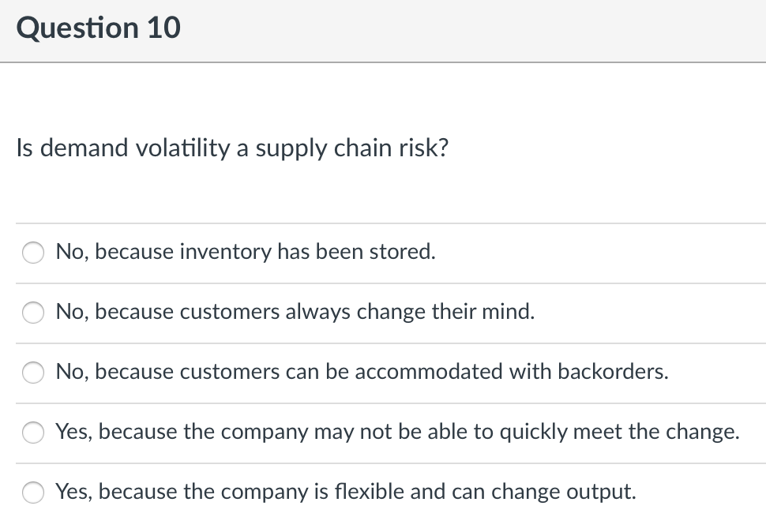Select the radio button for 'Yes, because the company is flexible and can change output'
This screenshot has height=532, width=766.
(x=32, y=493)
